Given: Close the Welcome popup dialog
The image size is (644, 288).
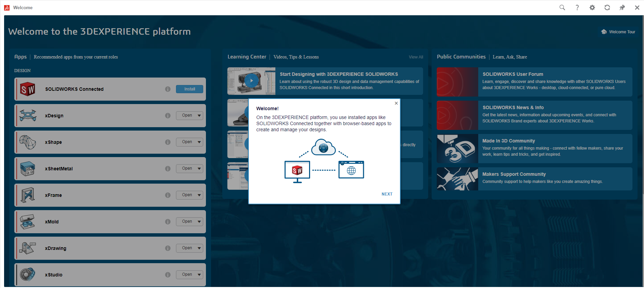Looking at the screenshot, I should point(396,103).
